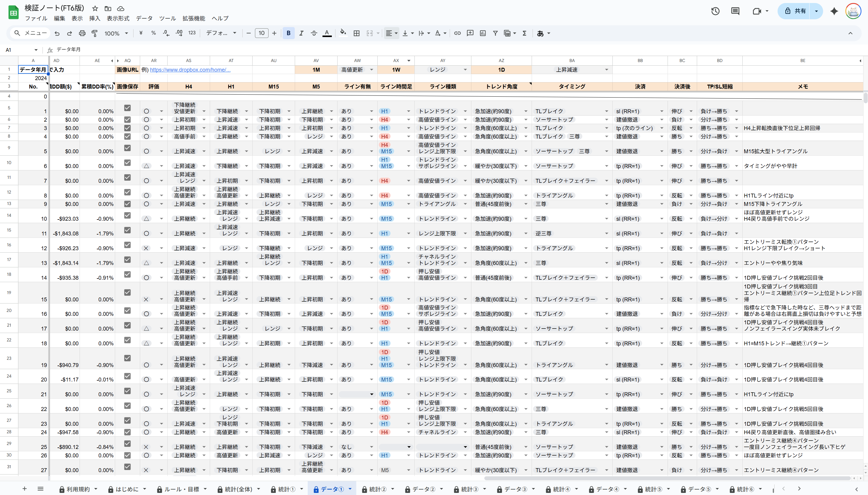
Task: Toggle the checkbox in row 29
Action: 127,443
